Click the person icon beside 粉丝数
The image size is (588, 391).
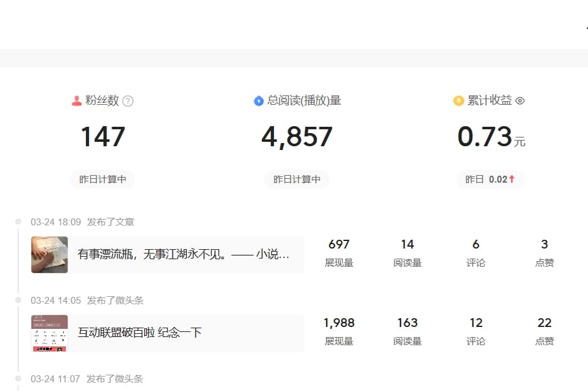[76, 100]
